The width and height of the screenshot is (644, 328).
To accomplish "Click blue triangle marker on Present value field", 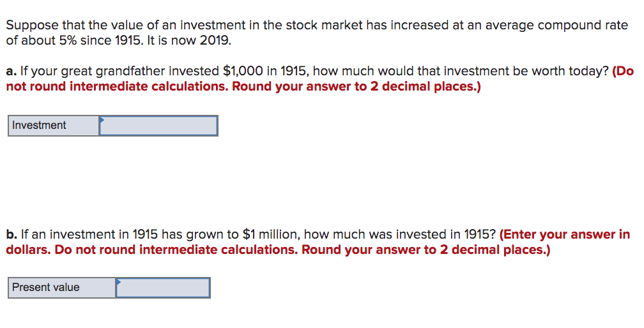I will [x=119, y=281].
